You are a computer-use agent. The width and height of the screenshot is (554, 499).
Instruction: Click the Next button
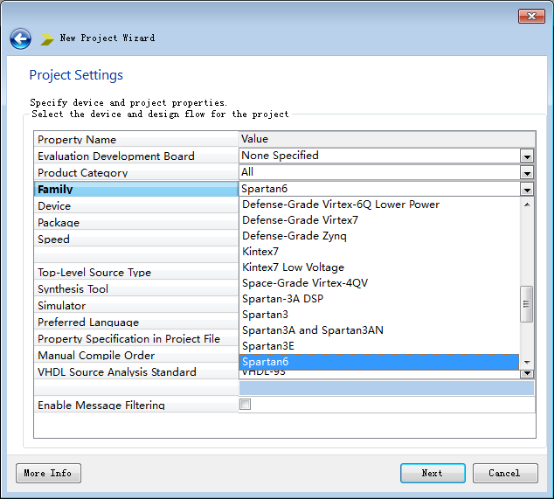(x=432, y=473)
